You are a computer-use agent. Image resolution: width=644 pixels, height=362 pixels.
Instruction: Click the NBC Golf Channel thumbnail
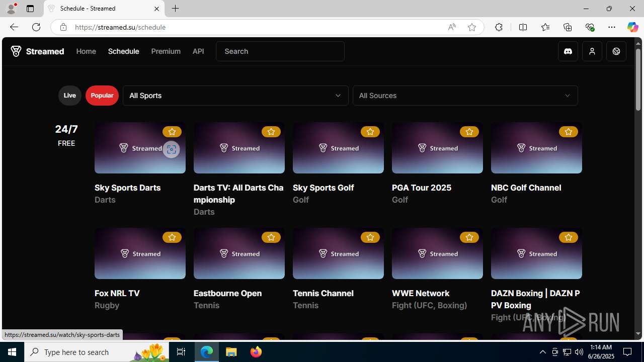(536, 148)
